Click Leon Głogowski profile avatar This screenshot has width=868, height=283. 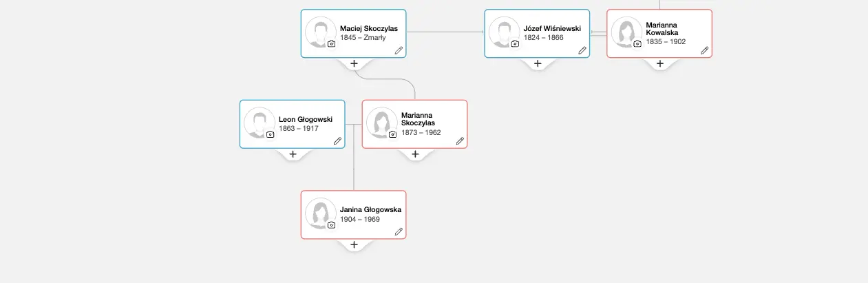pyautogui.click(x=259, y=123)
